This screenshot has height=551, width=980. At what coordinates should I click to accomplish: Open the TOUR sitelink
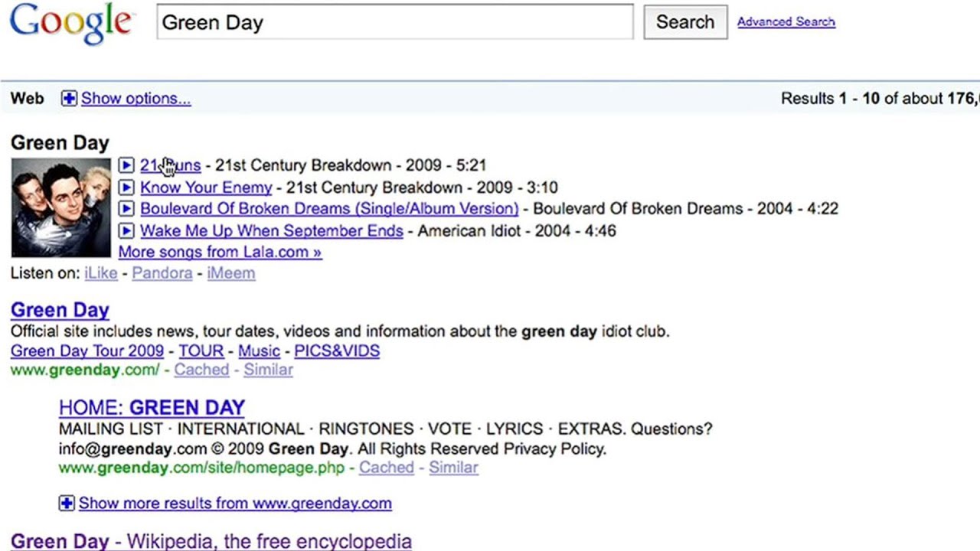point(201,350)
